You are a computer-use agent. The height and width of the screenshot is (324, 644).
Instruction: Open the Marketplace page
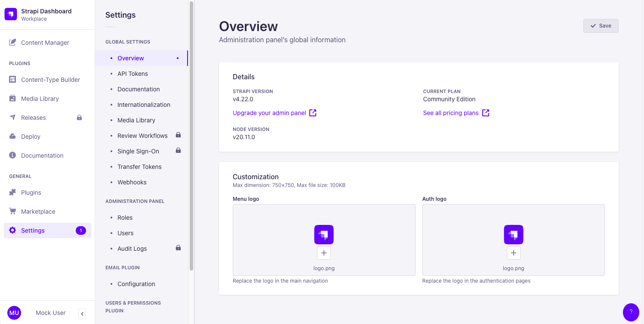click(x=38, y=212)
